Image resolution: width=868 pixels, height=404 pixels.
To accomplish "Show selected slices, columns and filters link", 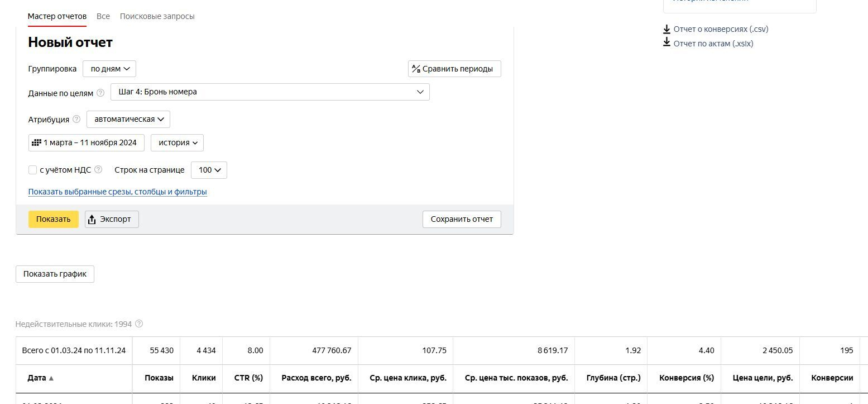I will (x=117, y=192).
